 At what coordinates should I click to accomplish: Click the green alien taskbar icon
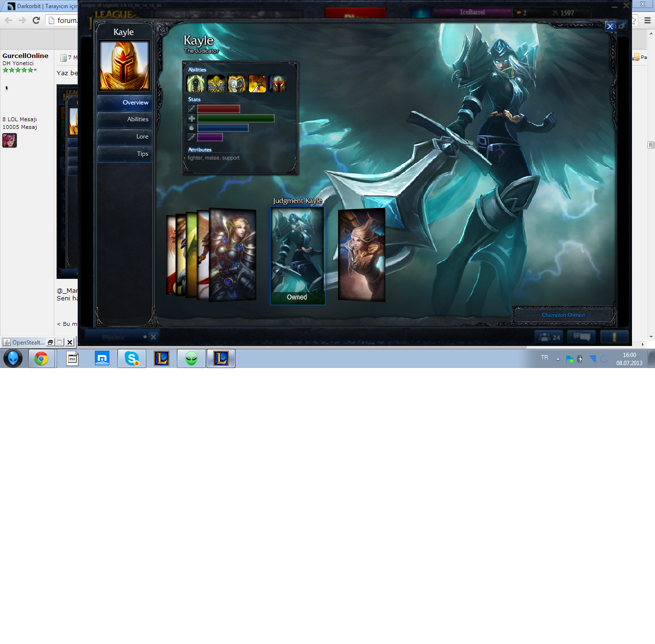tap(191, 358)
